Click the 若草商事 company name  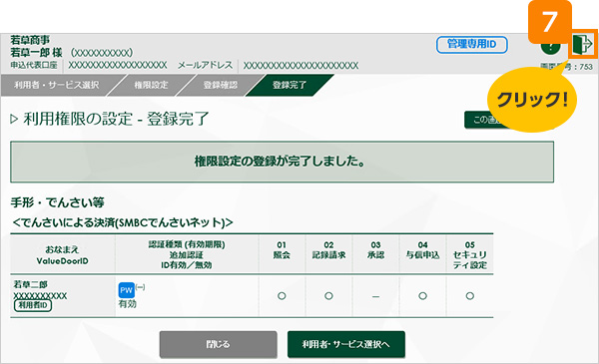30,40
